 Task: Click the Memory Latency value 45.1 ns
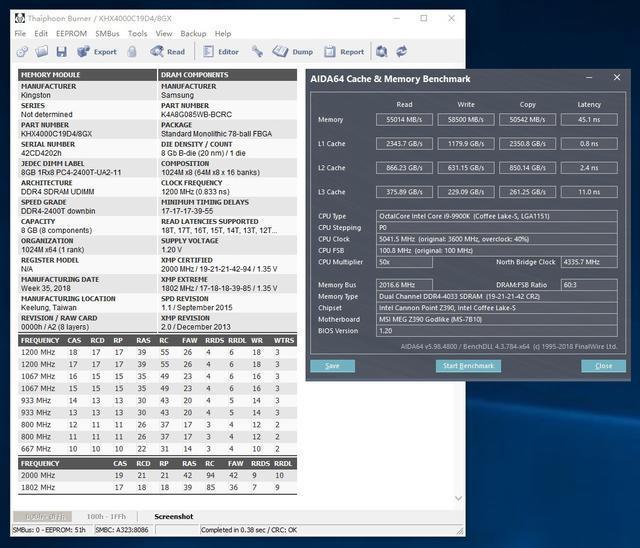589,120
